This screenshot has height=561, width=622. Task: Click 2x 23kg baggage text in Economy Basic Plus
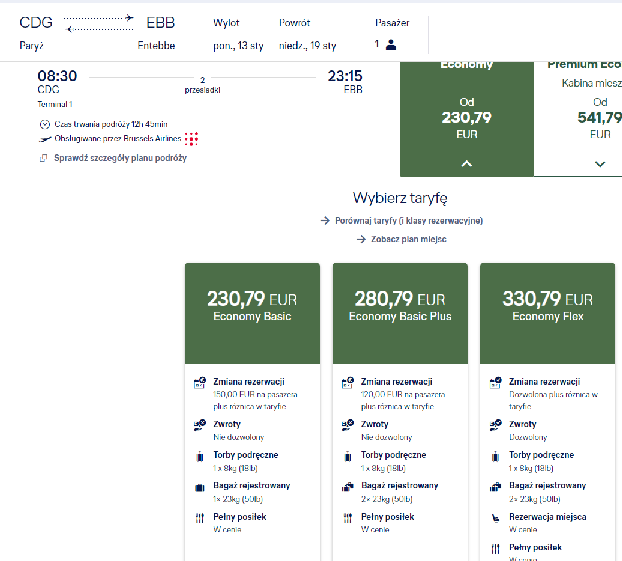387,499
